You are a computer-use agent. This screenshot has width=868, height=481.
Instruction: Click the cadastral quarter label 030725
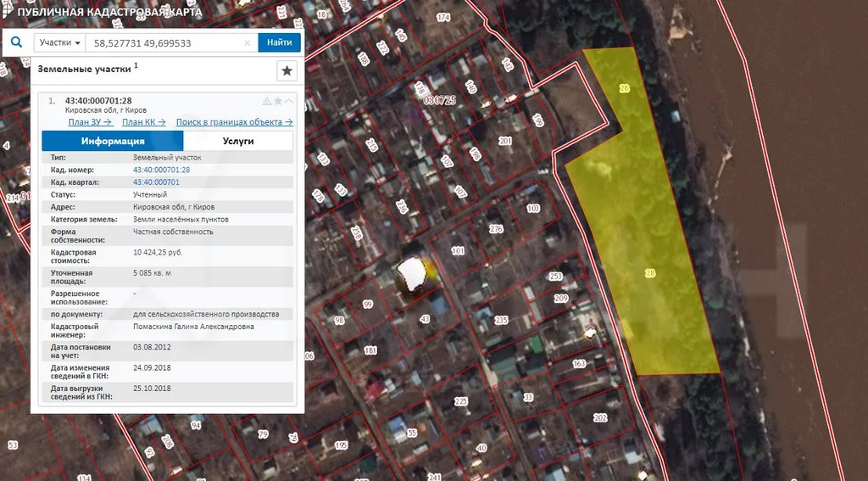click(440, 100)
